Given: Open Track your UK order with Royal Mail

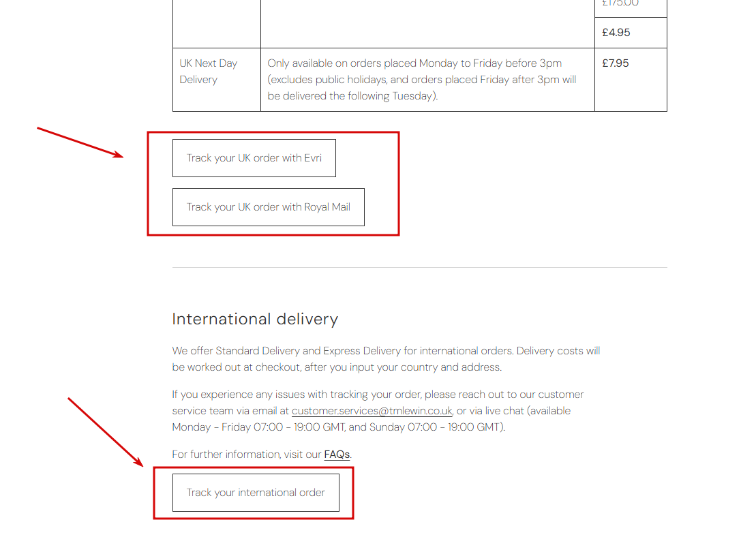Looking at the screenshot, I should 268,207.
